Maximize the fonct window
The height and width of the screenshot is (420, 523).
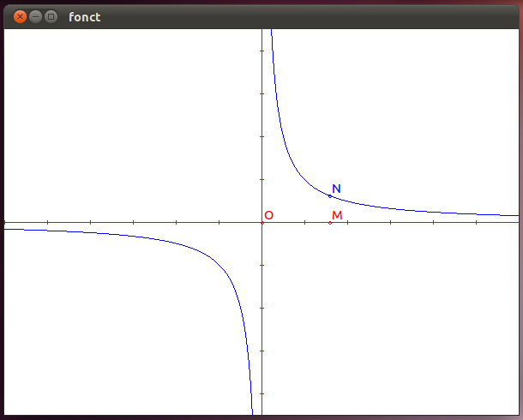pyautogui.click(x=51, y=16)
